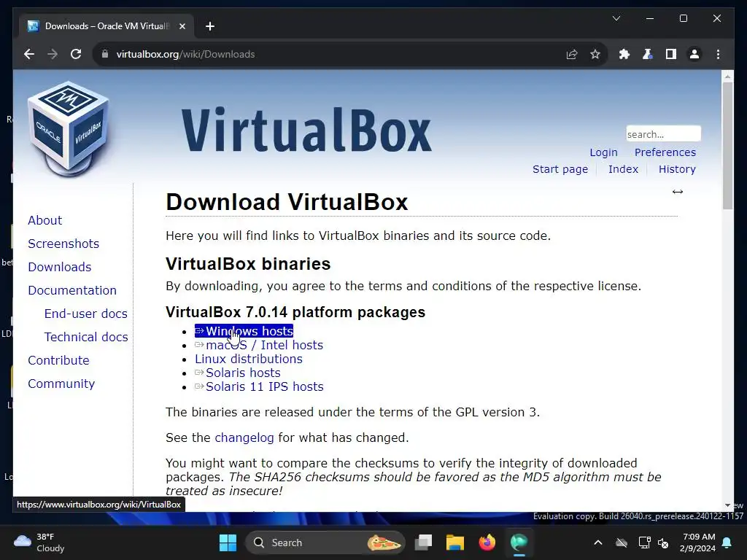Download Solaris 11 IPS hosts package

(x=259, y=386)
